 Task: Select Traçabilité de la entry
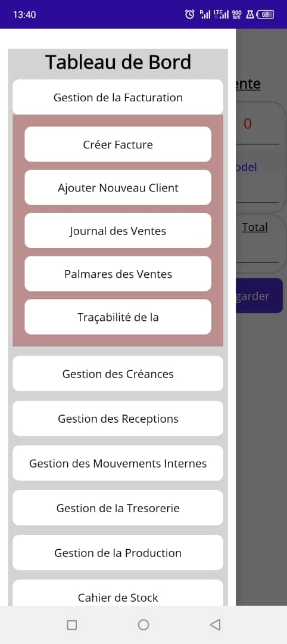[x=118, y=317]
